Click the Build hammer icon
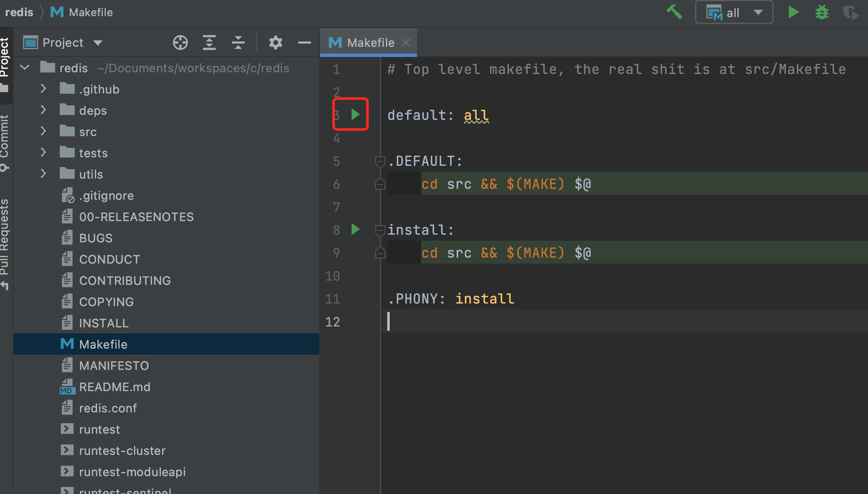868x494 pixels. click(x=674, y=12)
